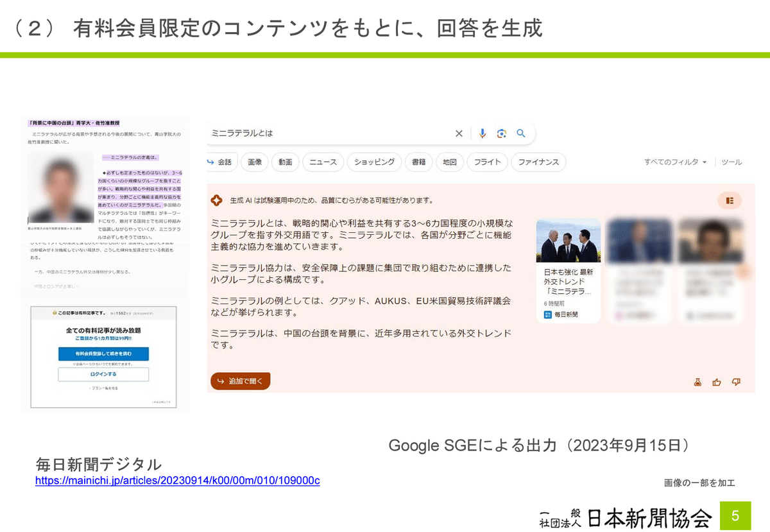Open Google Lens image search icon
This screenshot has width=770, height=532.
502,133
